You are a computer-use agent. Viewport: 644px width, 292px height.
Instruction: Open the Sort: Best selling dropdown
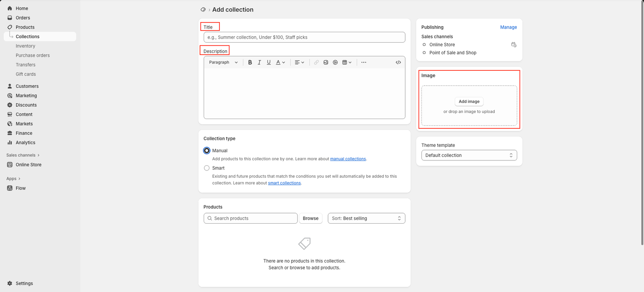point(366,218)
